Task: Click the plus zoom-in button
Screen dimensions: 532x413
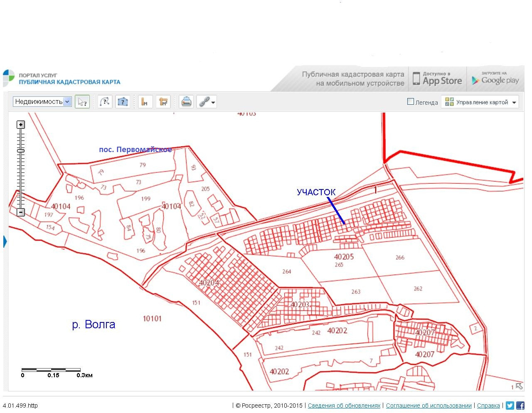Action: (x=21, y=125)
